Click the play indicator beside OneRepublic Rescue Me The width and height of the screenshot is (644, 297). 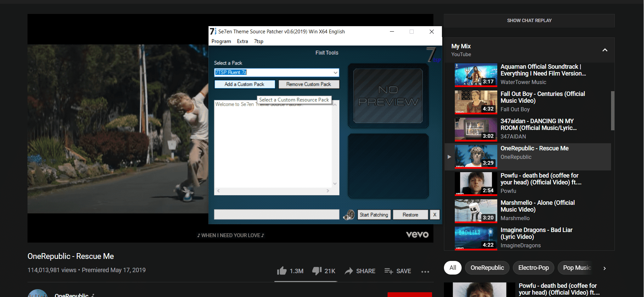point(449,157)
